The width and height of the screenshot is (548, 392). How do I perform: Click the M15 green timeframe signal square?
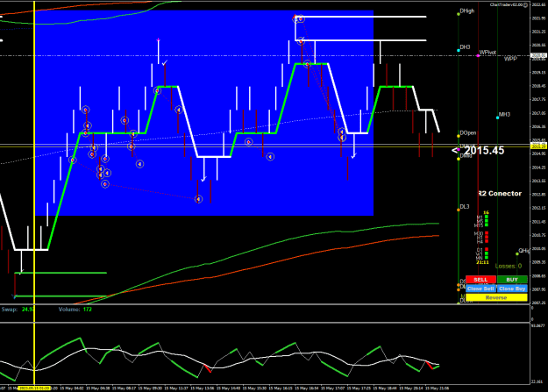(x=487, y=225)
